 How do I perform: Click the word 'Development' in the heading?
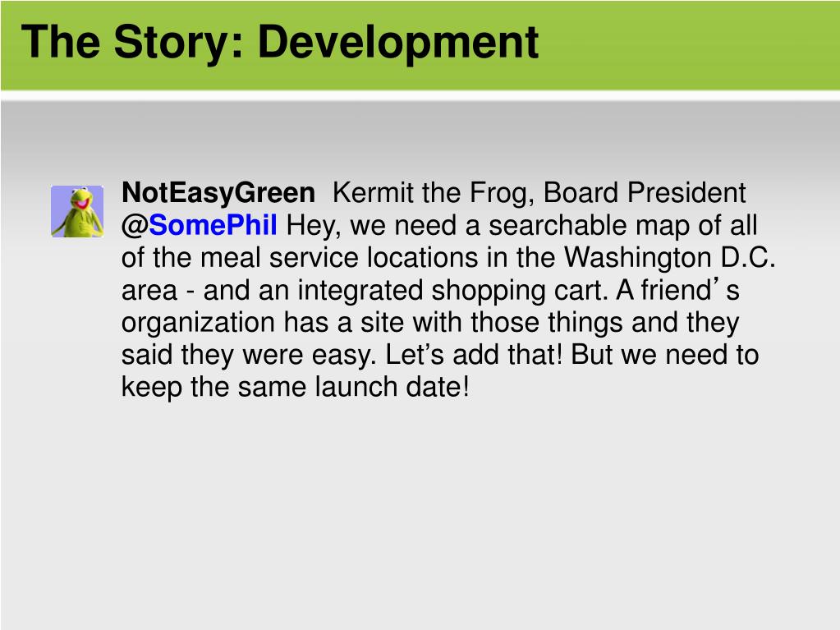(x=398, y=43)
